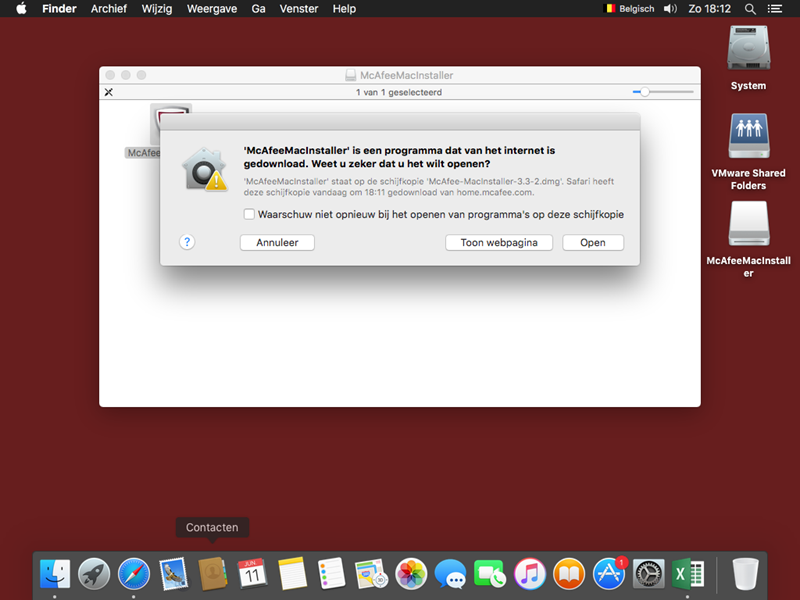Open iBooks orange book icon in Dock

click(569, 573)
